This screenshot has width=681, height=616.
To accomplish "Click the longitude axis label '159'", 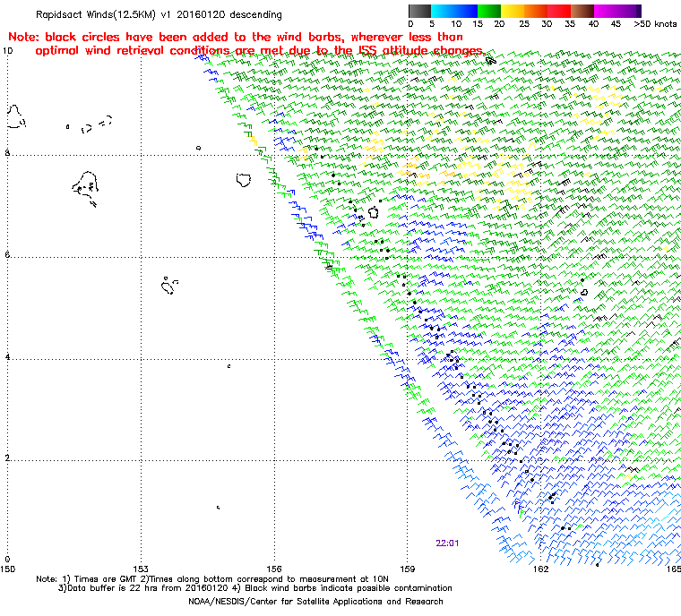I will click(408, 569).
